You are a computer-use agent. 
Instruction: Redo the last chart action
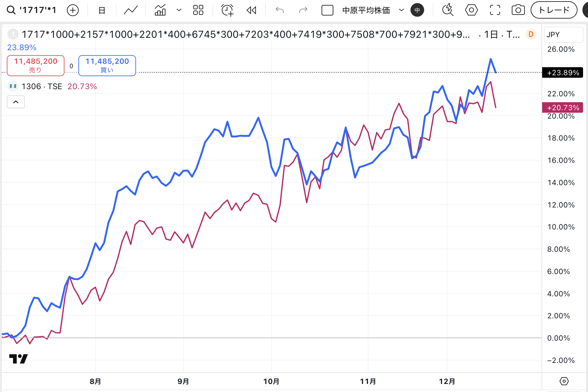pyautogui.click(x=303, y=10)
